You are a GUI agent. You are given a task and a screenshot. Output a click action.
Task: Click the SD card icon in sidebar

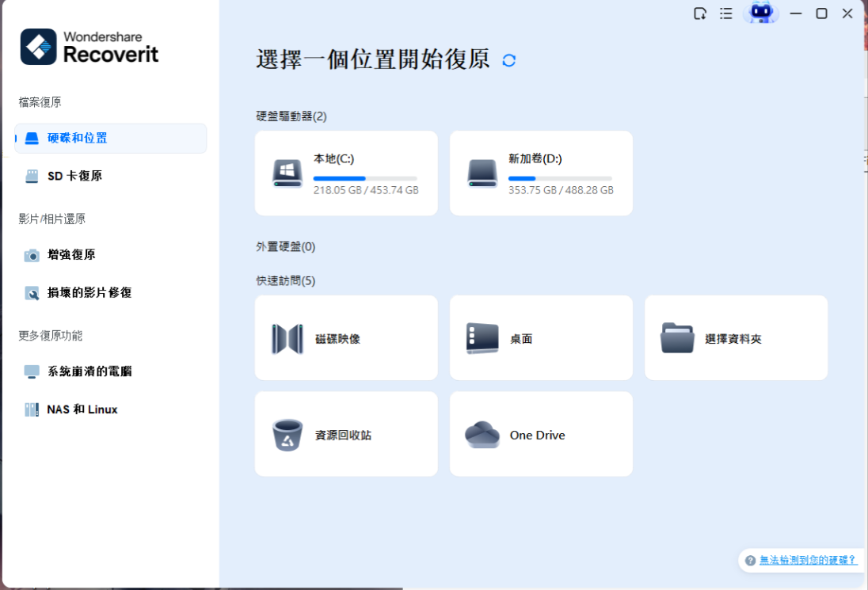(x=32, y=176)
